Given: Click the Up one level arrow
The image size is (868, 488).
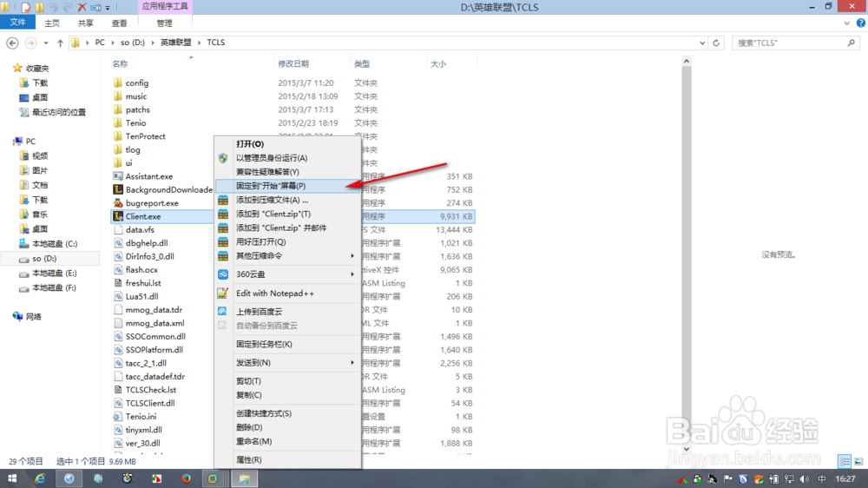Looking at the screenshot, I should pyautogui.click(x=61, y=43).
